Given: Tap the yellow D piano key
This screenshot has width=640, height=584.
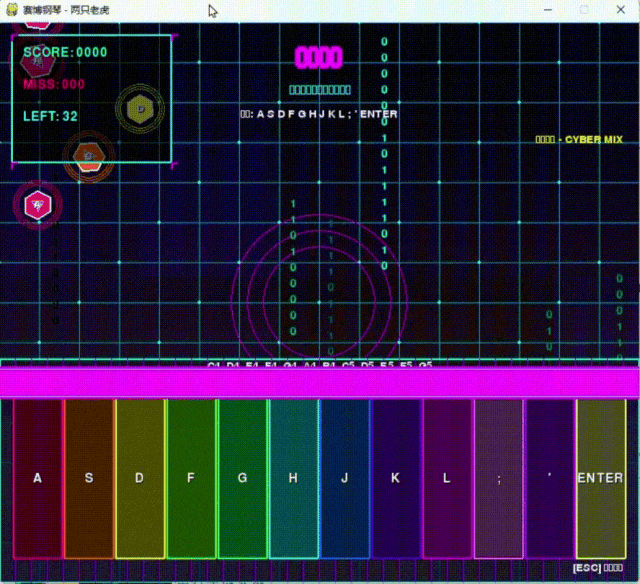Looking at the screenshot, I should (140, 478).
